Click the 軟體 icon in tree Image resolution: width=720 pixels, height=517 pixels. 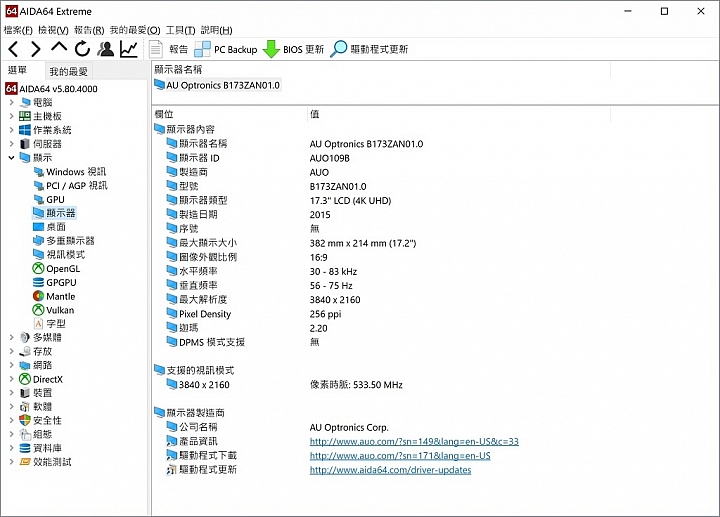25,407
